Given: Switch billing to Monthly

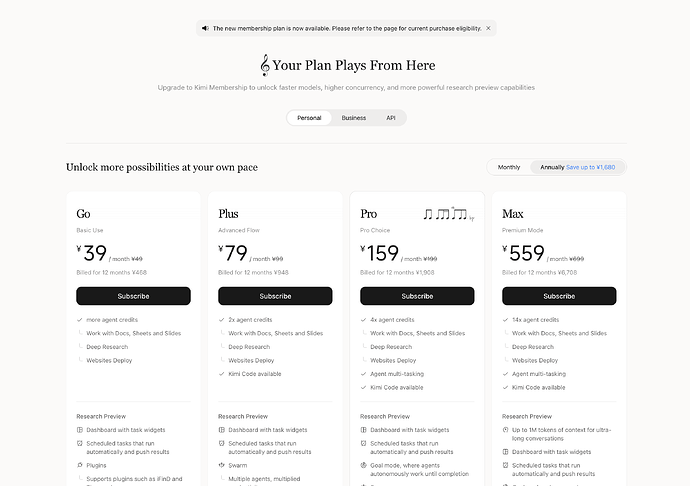Looking at the screenshot, I should tap(509, 167).
